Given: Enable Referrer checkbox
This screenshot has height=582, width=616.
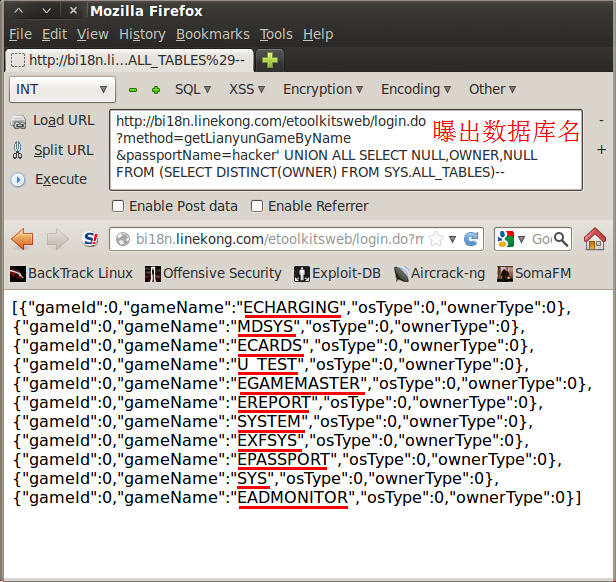Looking at the screenshot, I should pyautogui.click(x=257, y=206).
